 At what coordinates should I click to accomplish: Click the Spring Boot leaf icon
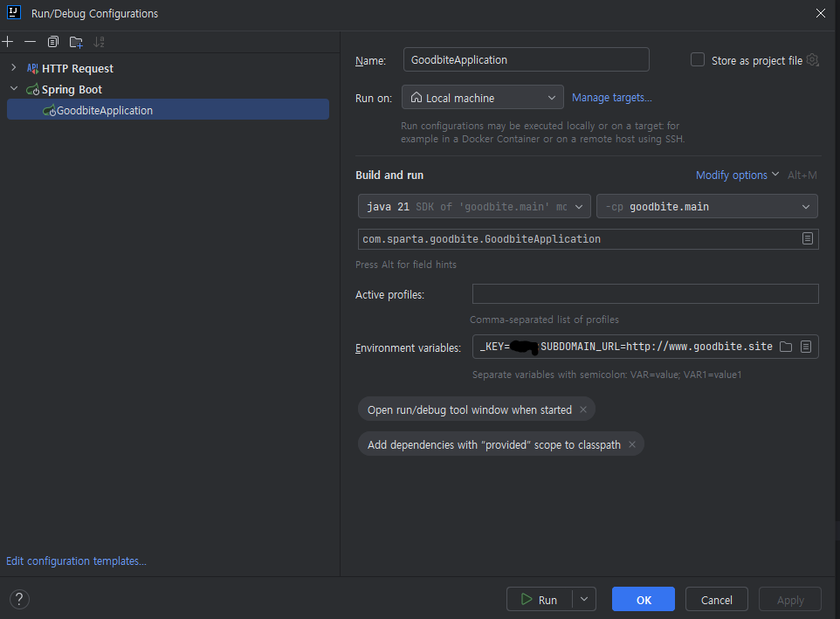(32, 89)
